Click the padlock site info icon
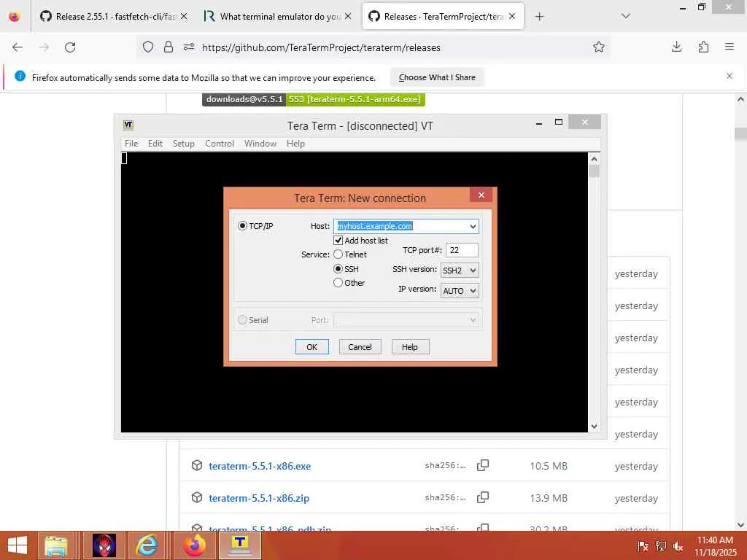 pyautogui.click(x=169, y=47)
